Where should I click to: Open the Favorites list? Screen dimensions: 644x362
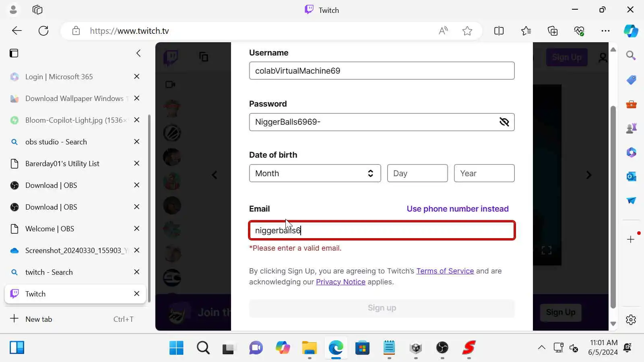click(526, 31)
